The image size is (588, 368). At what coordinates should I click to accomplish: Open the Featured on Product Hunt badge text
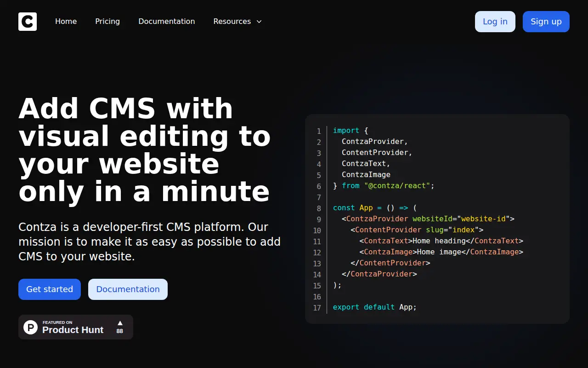point(73,327)
